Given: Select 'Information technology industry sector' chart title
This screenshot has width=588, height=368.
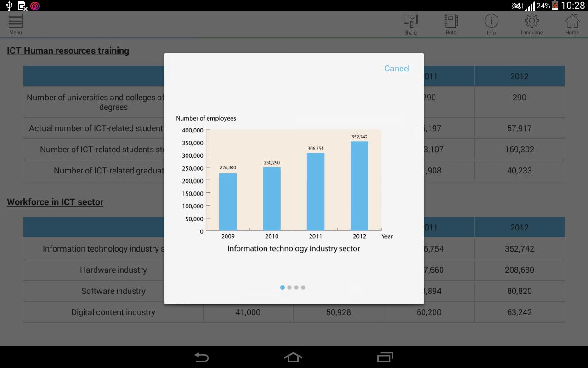Looking at the screenshot, I should click(294, 249).
